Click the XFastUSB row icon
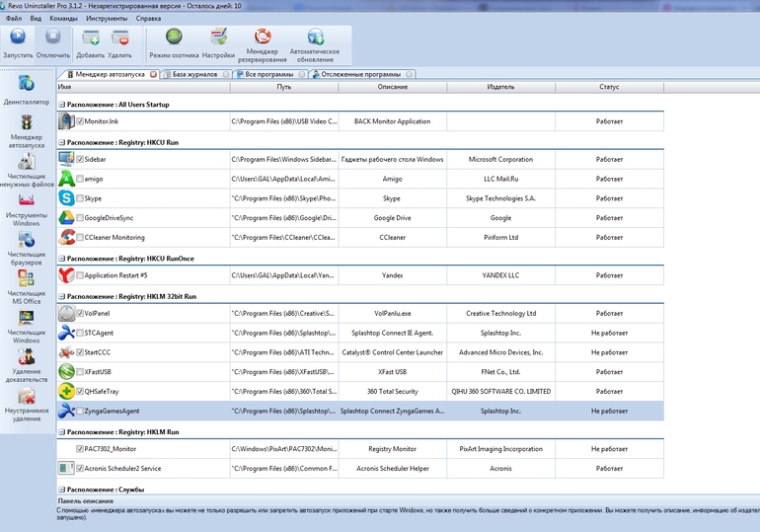This screenshot has width=760, height=532. pos(66,372)
